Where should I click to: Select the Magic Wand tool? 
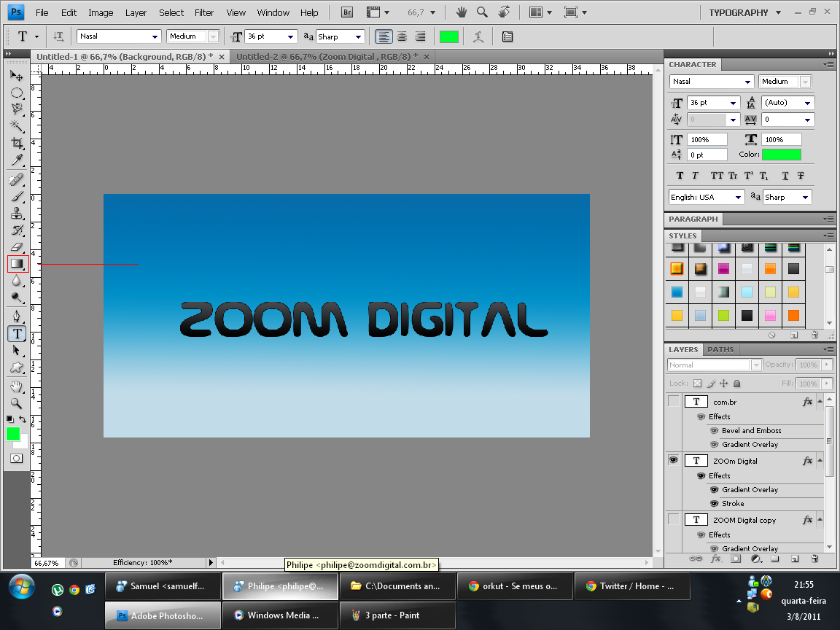[x=17, y=126]
